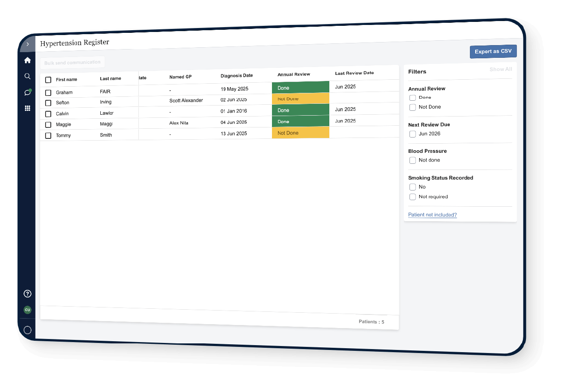Viewport: 561px width, 392px height.
Task: Click Bulk send communication button
Action: point(72,63)
